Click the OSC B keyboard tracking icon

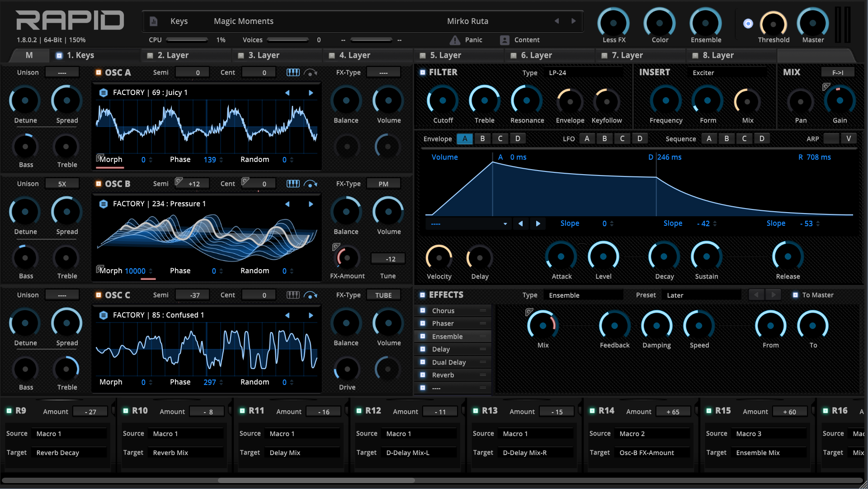[x=293, y=184]
